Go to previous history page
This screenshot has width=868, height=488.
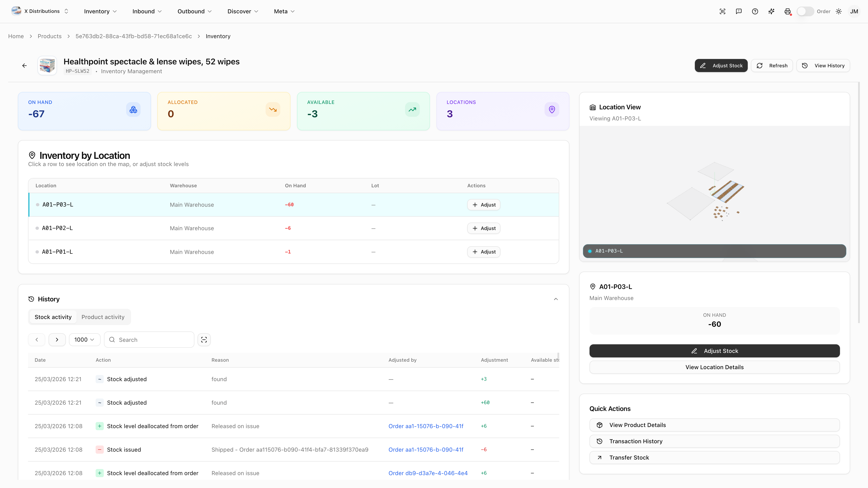[x=37, y=340]
